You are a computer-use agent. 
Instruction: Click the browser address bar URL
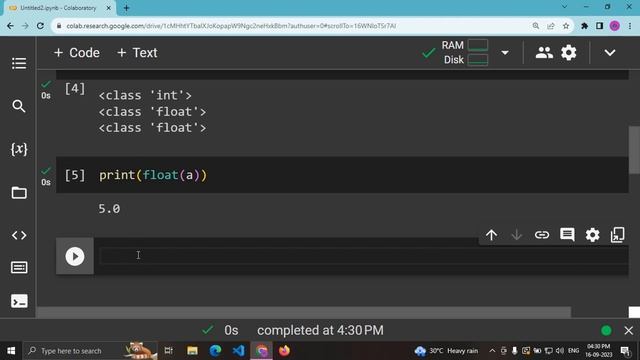click(231, 26)
